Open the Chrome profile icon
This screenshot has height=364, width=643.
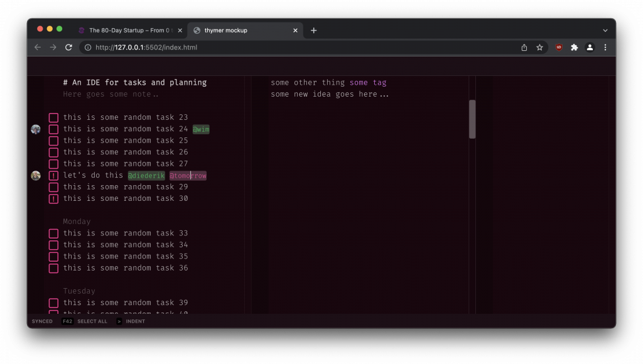point(590,48)
